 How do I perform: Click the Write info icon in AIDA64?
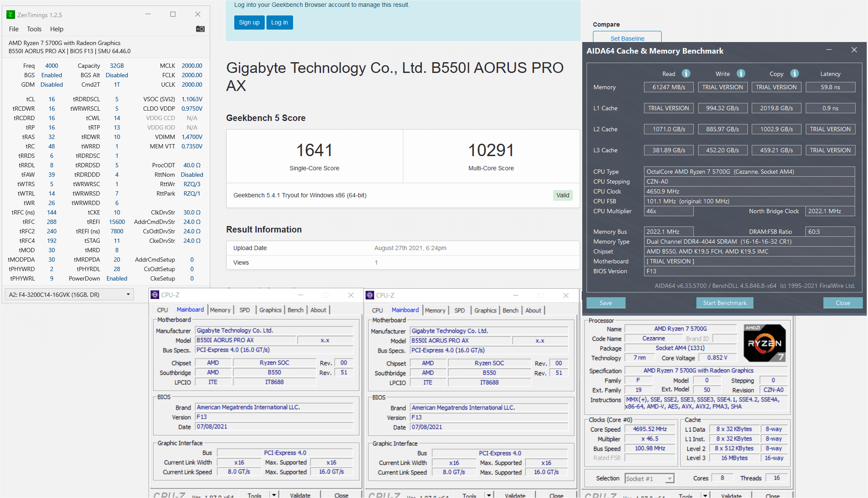[x=741, y=73]
